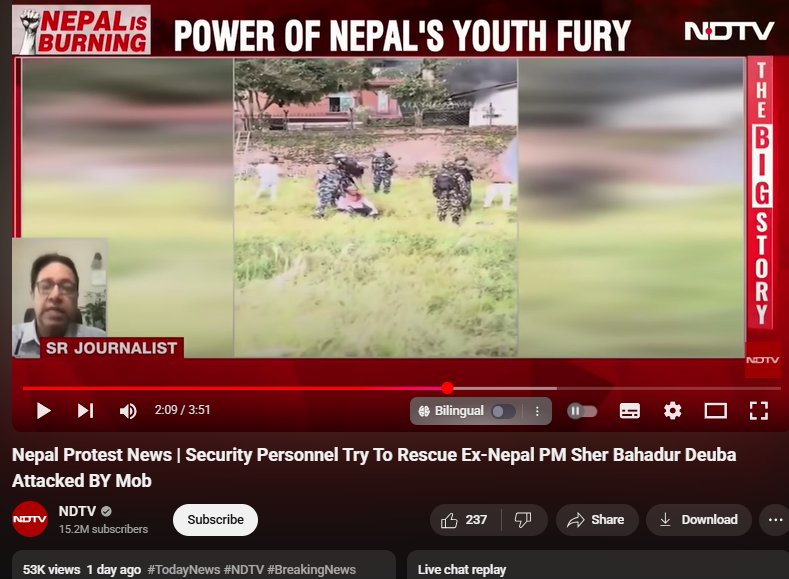
Task: Open the settings gear menu
Action: point(672,411)
